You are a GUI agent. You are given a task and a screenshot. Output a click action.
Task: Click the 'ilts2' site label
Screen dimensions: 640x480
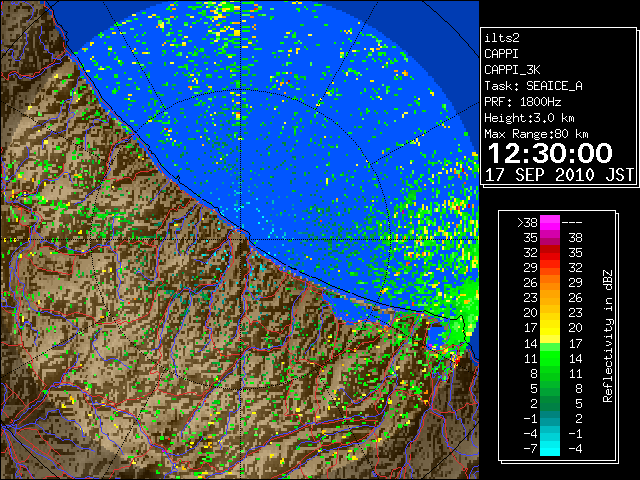click(502, 38)
